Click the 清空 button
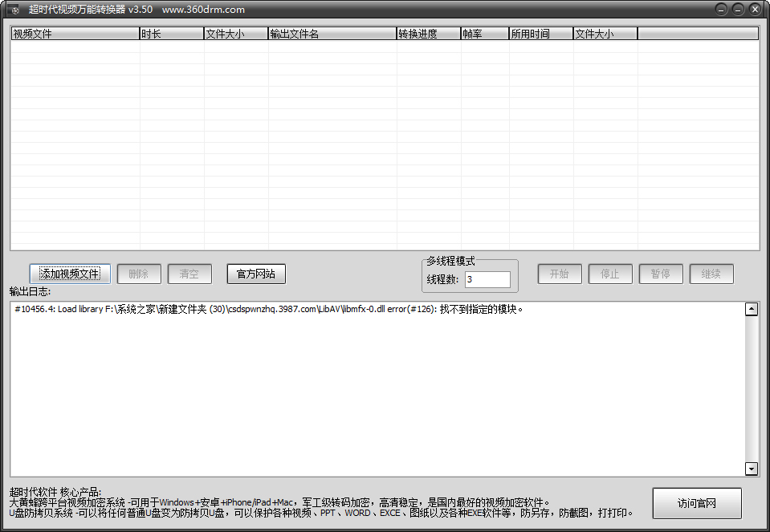Image resolution: width=770 pixels, height=532 pixels. (x=189, y=274)
